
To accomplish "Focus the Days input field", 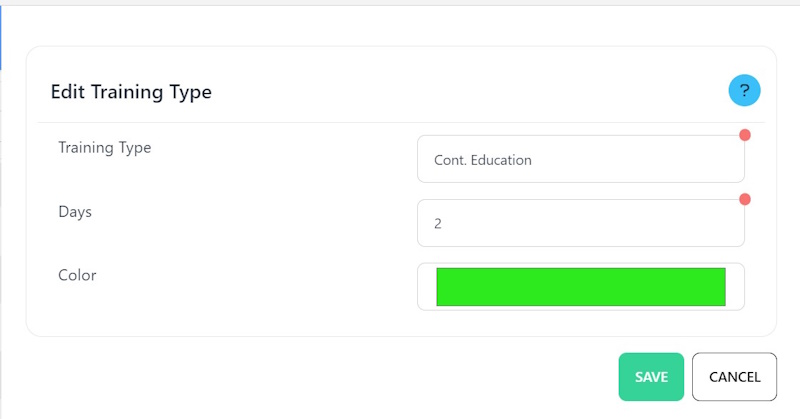I will click(x=580, y=223).
